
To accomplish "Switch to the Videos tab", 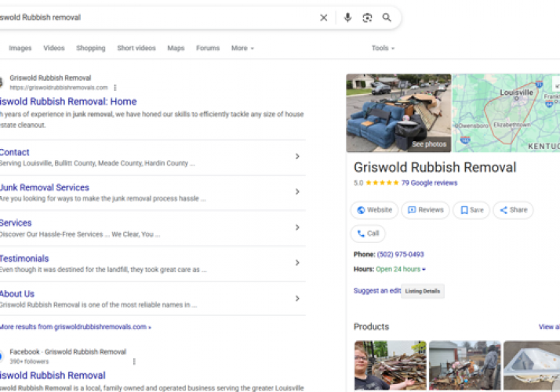I will pos(54,48).
